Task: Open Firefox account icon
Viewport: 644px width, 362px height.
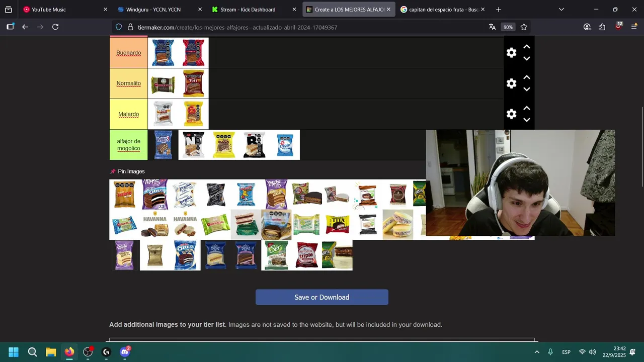Action: [587, 27]
